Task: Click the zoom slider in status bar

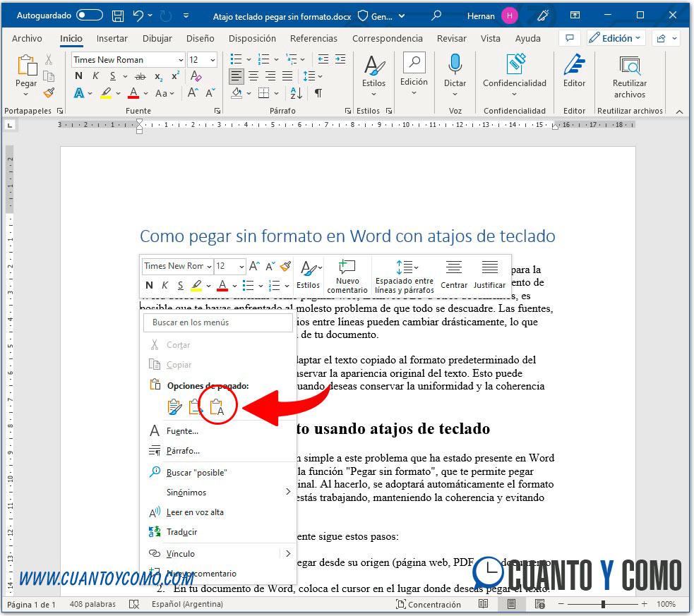Action: coord(604,604)
